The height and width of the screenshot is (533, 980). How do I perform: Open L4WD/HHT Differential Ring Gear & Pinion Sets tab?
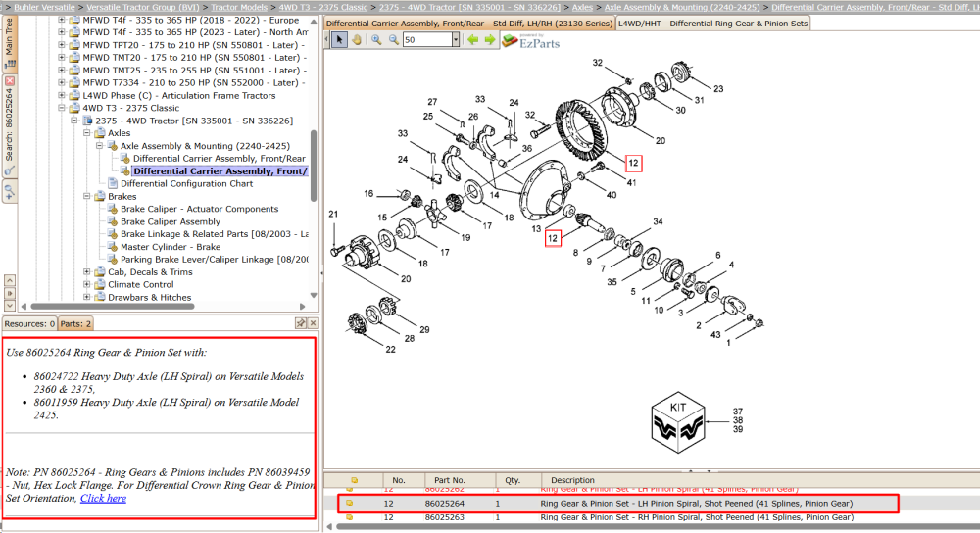tap(712, 24)
